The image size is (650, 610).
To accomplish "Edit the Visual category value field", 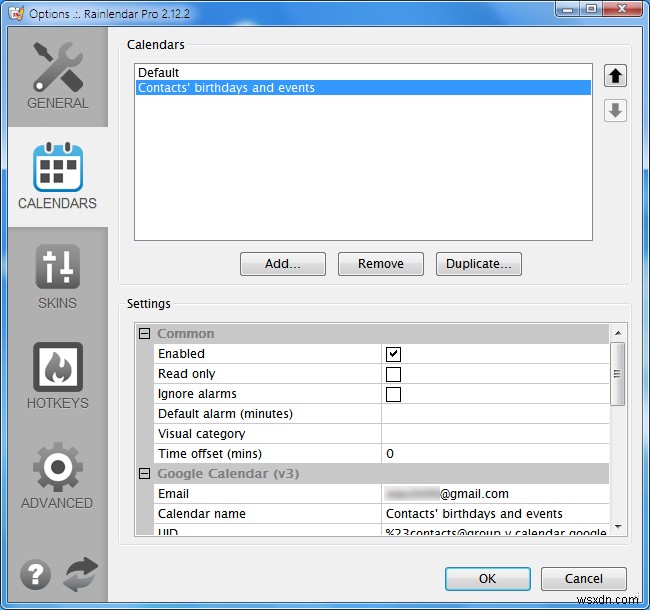I will point(495,434).
